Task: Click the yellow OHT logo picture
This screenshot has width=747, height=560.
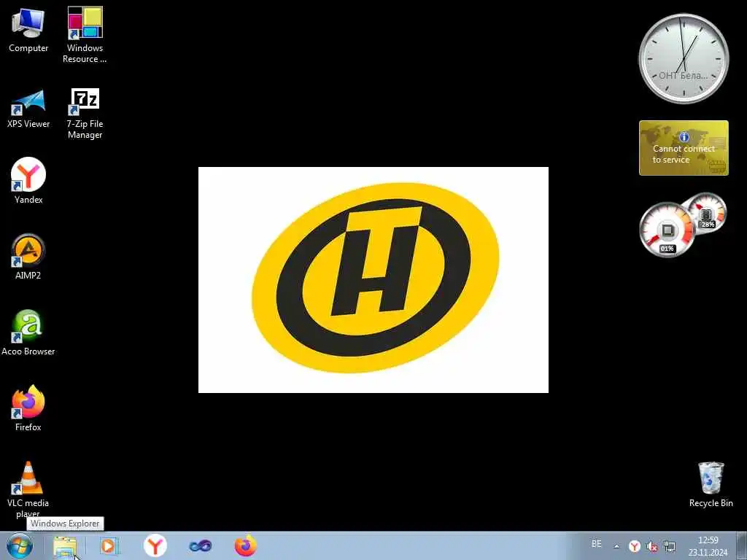Action: click(x=373, y=280)
